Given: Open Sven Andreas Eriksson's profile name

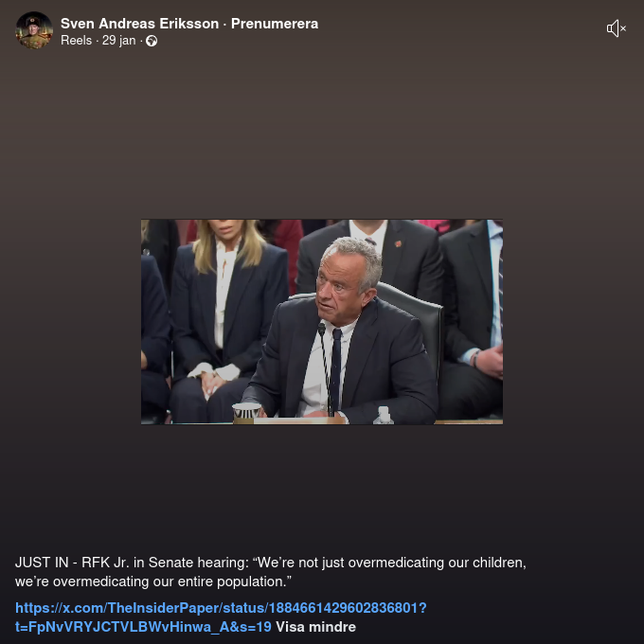Looking at the screenshot, I should (x=139, y=24).
